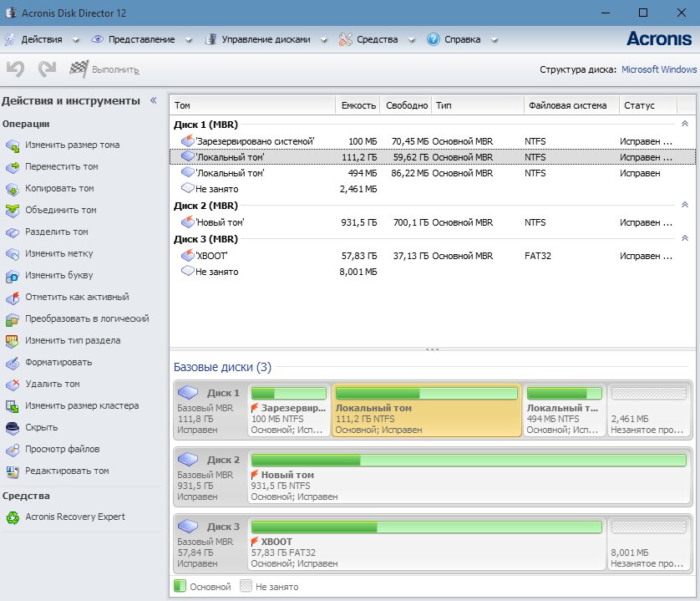Click the Разделить том icon
Image resolution: width=700 pixels, height=601 pixels.
click(x=13, y=232)
